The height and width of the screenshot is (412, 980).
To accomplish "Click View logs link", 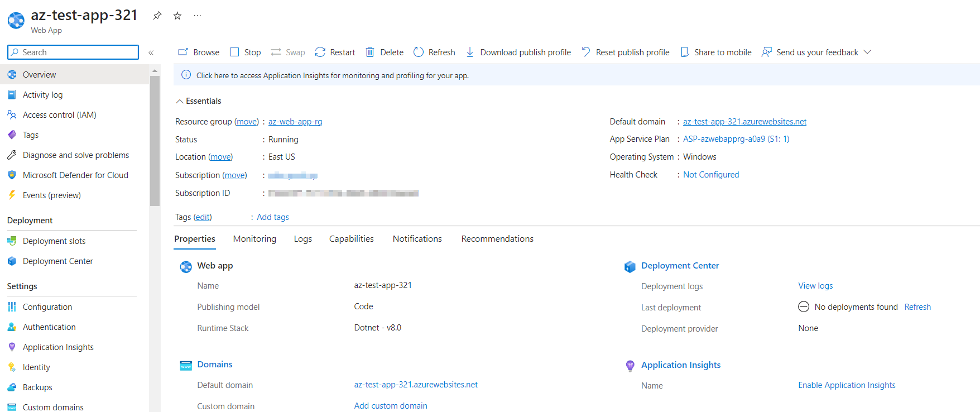I will 815,286.
